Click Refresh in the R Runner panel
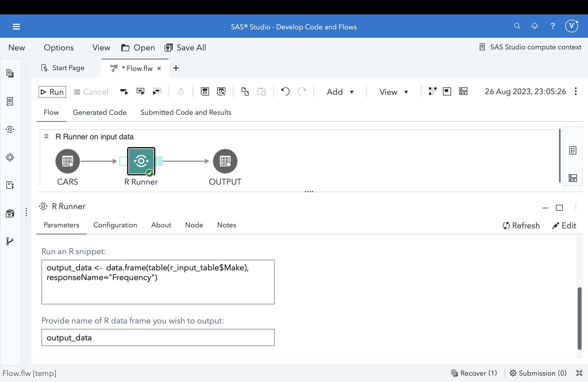Viewport: 588px width, 382px height. (521, 225)
